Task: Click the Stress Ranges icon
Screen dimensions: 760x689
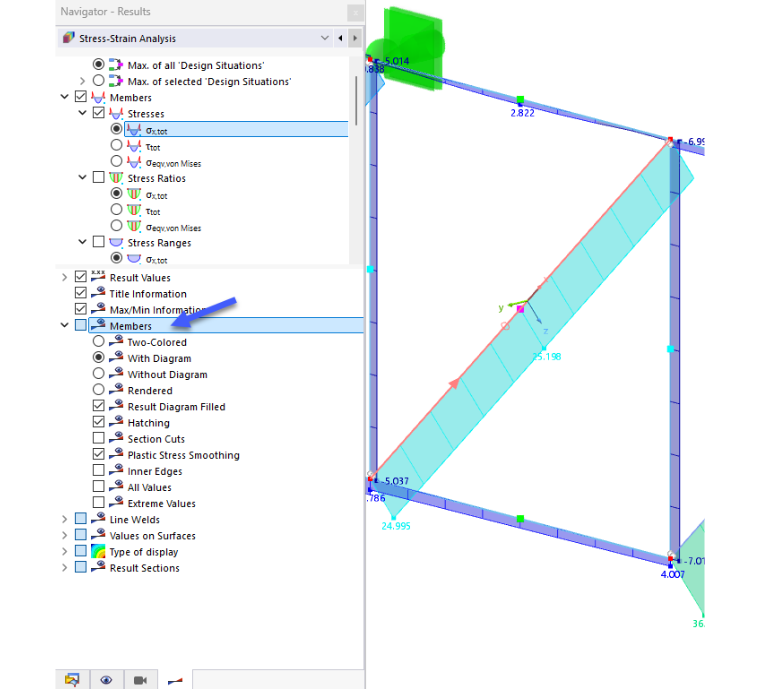Action: pos(116,242)
